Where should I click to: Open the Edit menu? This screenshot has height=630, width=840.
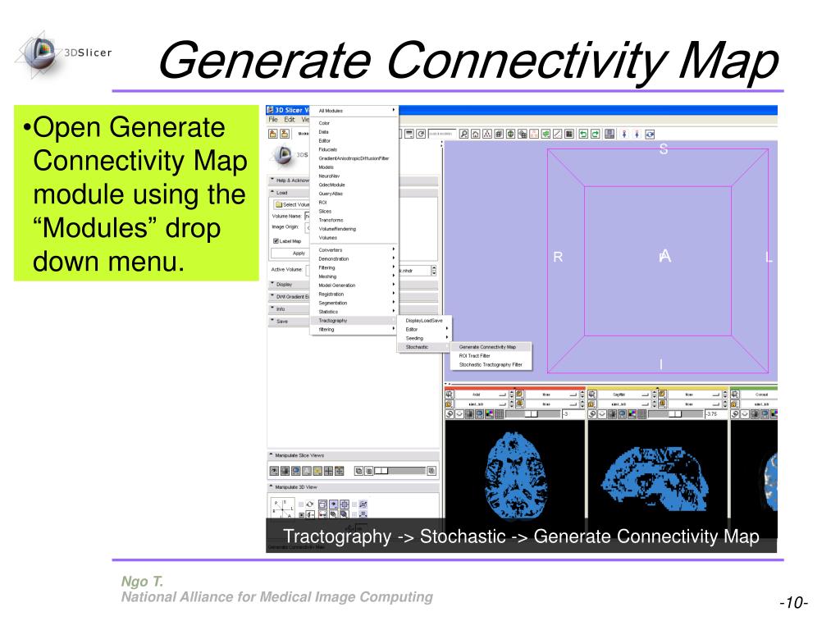point(290,120)
